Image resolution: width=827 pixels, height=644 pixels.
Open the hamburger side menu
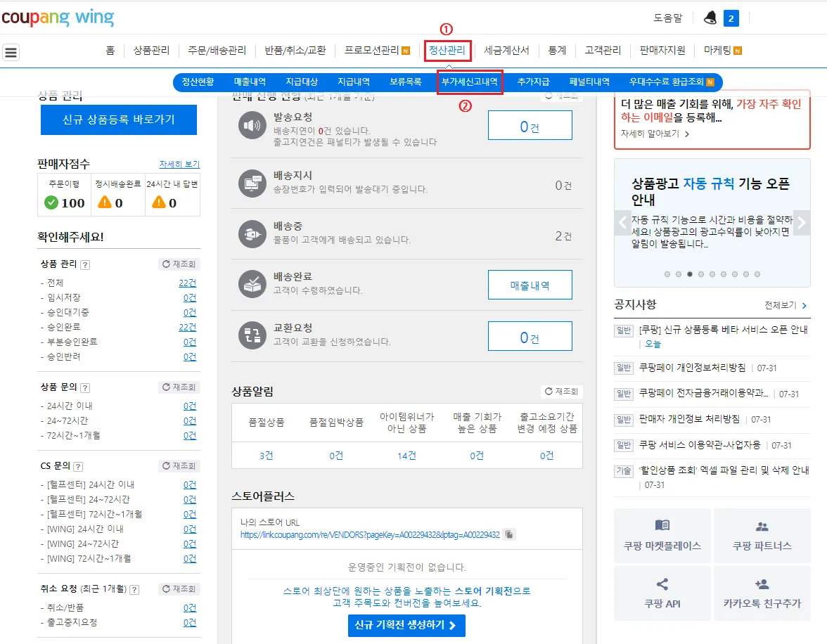pos(11,52)
